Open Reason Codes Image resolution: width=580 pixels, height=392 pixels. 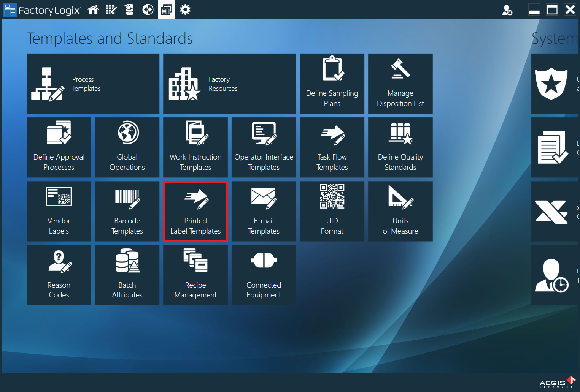click(59, 275)
